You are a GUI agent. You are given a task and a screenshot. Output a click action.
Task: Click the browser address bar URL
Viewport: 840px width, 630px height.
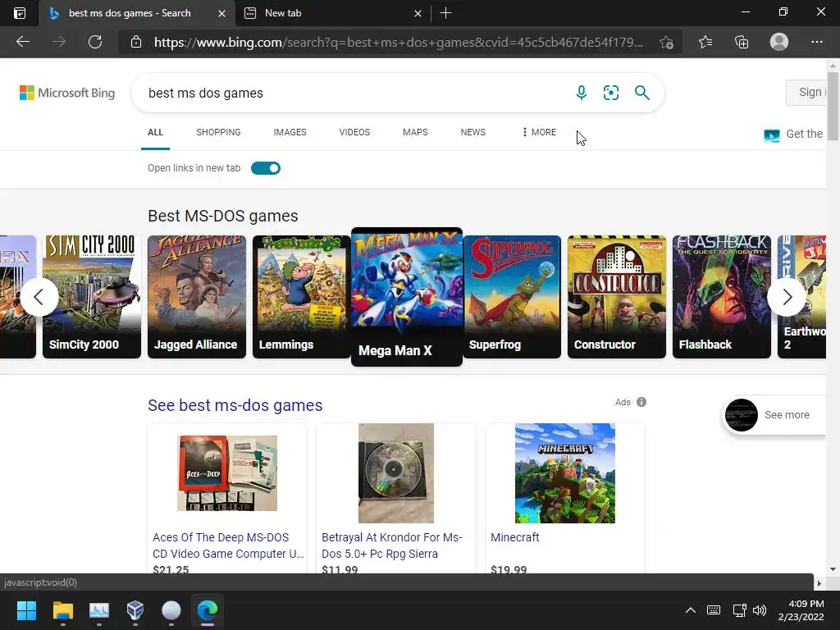pos(398,43)
